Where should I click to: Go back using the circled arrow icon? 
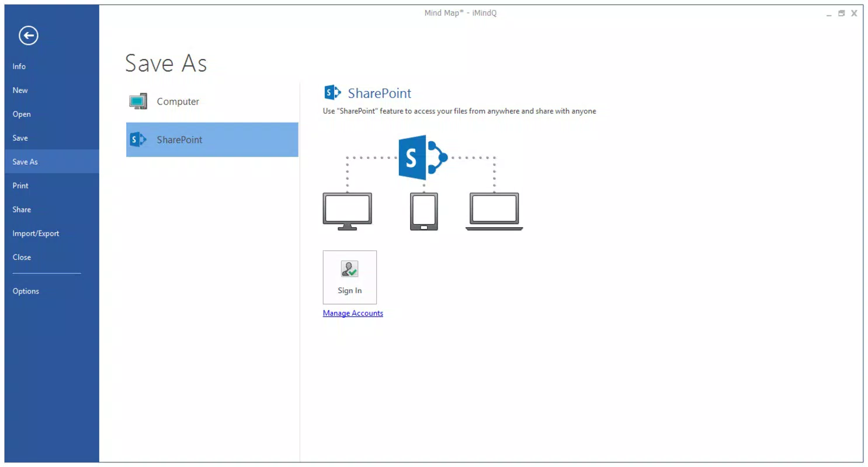tap(28, 36)
